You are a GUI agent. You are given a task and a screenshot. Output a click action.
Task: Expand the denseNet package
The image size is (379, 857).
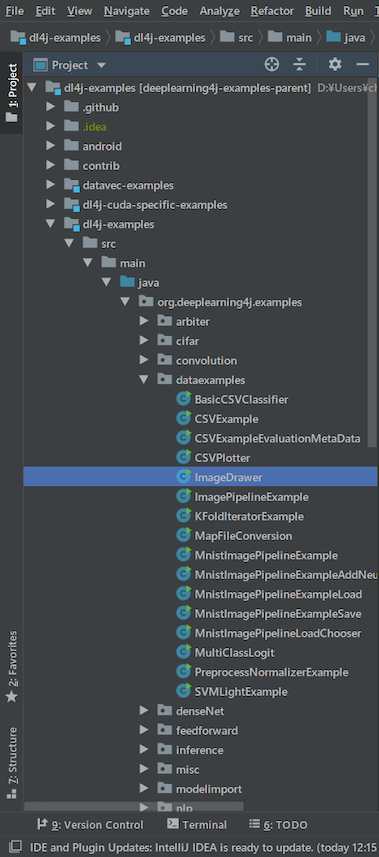(x=144, y=711)
